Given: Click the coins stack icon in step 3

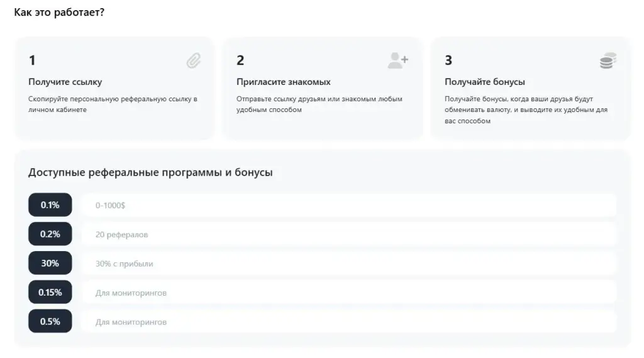Looking at the screenshot, I should [608, 60].
